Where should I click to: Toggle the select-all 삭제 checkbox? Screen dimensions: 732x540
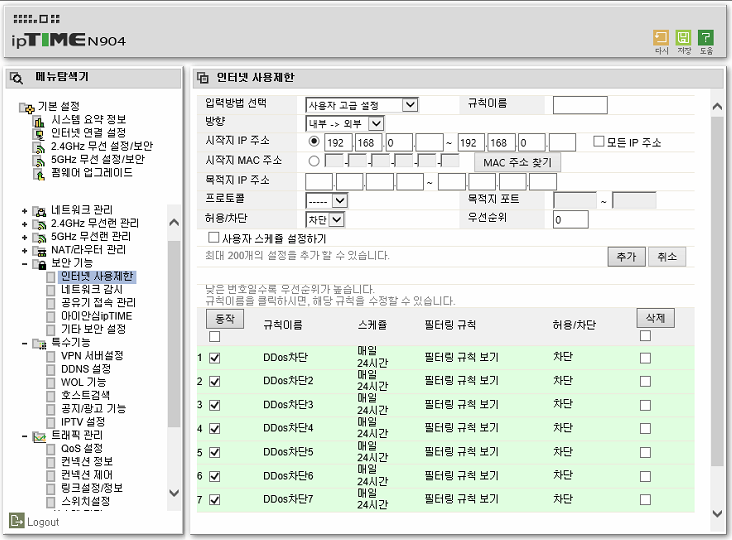(x=645, y=335)
